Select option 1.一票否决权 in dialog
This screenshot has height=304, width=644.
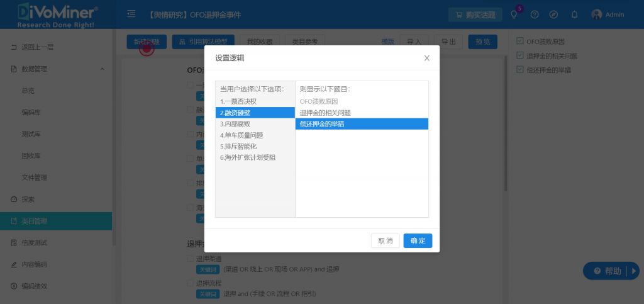pos(255,101)
